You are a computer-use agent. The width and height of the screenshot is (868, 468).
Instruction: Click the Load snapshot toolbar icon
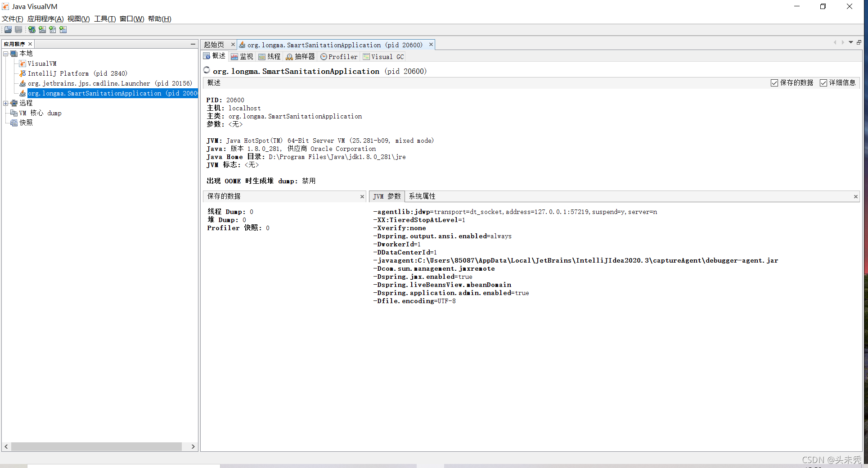pyautogui.click(x=8, y=30)
